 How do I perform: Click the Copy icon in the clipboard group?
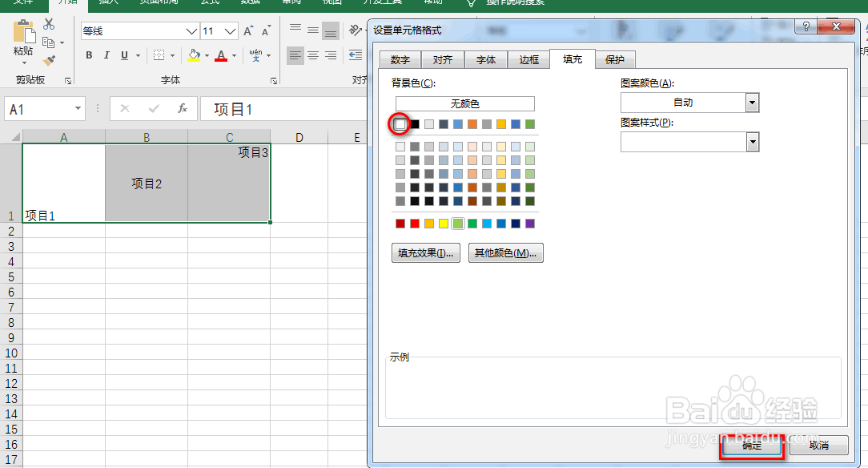pyautogui.click(x=49, y=42)
